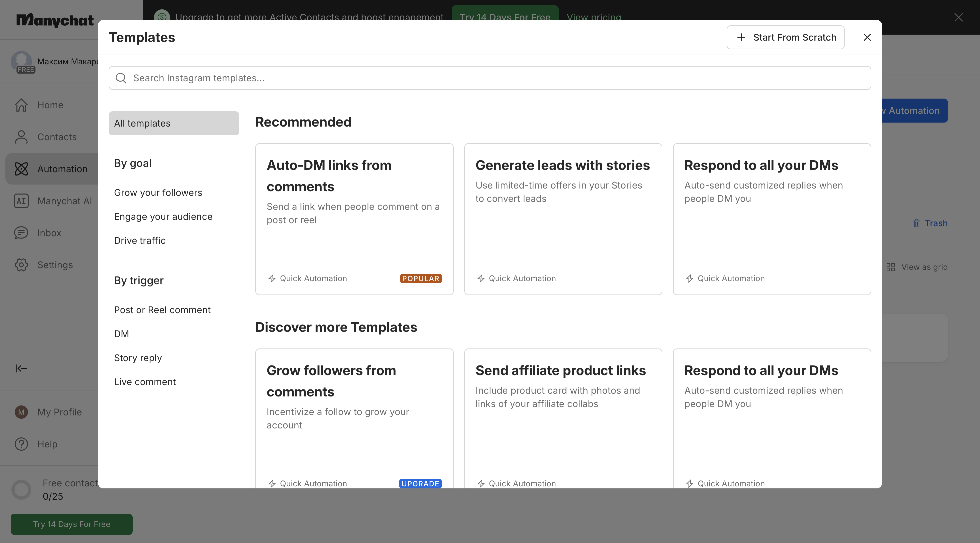The width and height of the screenshot is (980, 543).
Task: Click the Manychat logo
Action: [55, 20]
